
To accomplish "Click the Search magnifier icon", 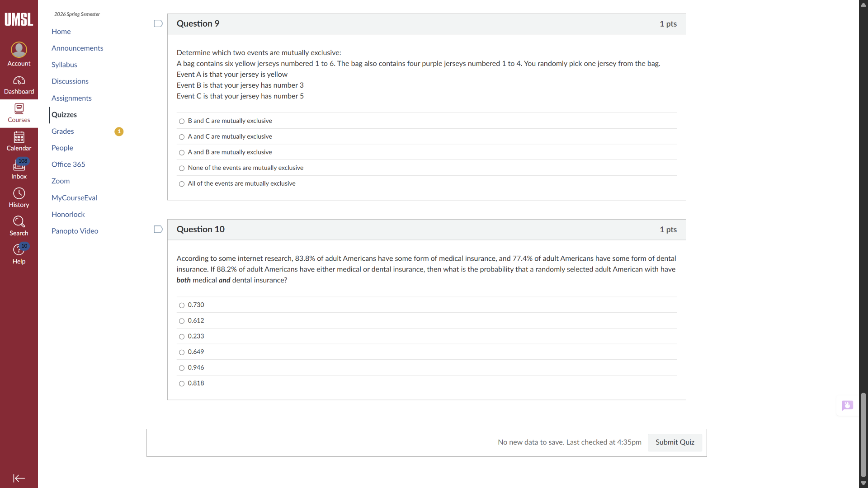I will (19, 222).
